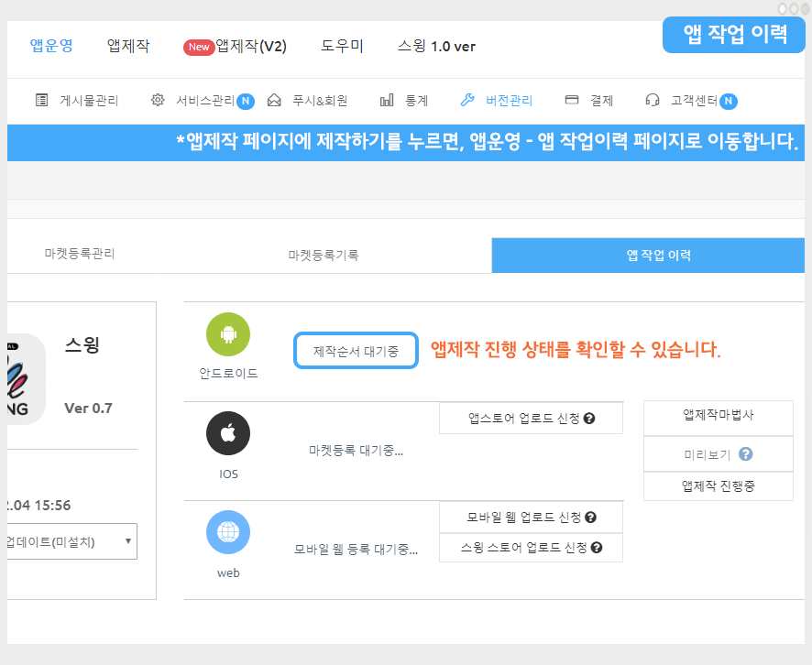
Task: Click the 앱제작마법사 button
Action: (x=718, y=415)
